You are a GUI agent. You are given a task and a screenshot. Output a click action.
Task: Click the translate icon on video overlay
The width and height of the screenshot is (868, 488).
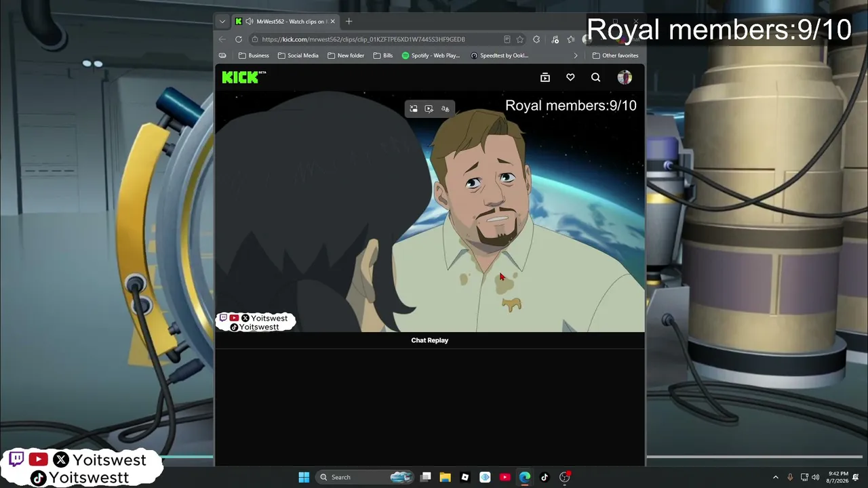[x=445, y=108]
